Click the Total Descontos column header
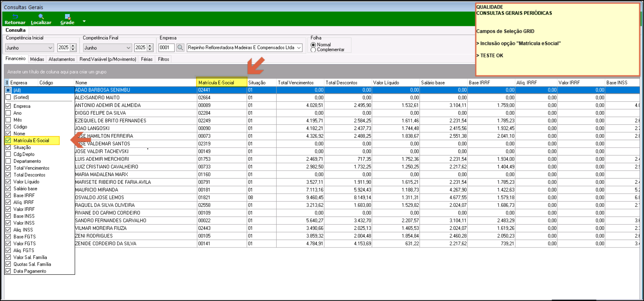 tap(348, 83)
